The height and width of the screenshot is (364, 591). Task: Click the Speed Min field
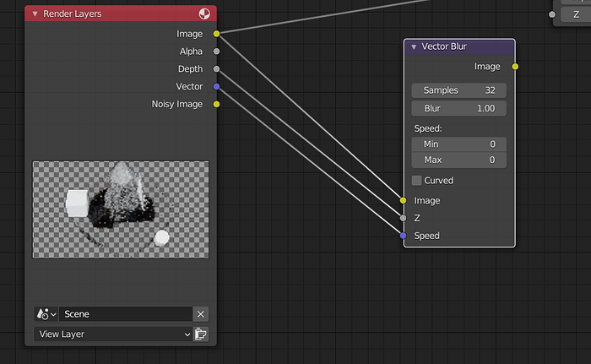(x=459, y=144)
